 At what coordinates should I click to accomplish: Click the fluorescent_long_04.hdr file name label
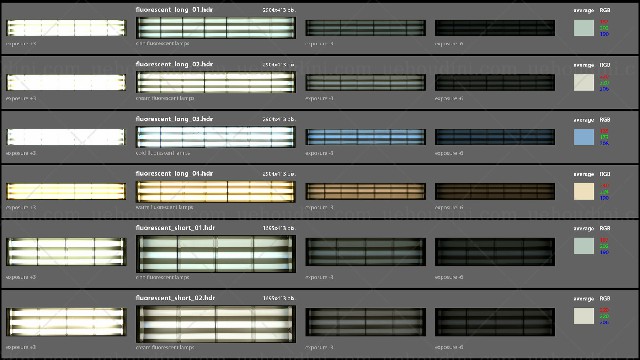click(174, 173)
